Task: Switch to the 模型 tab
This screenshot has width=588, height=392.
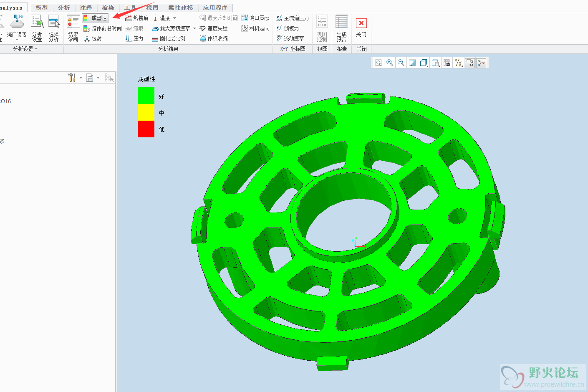Action: point(42,8)
